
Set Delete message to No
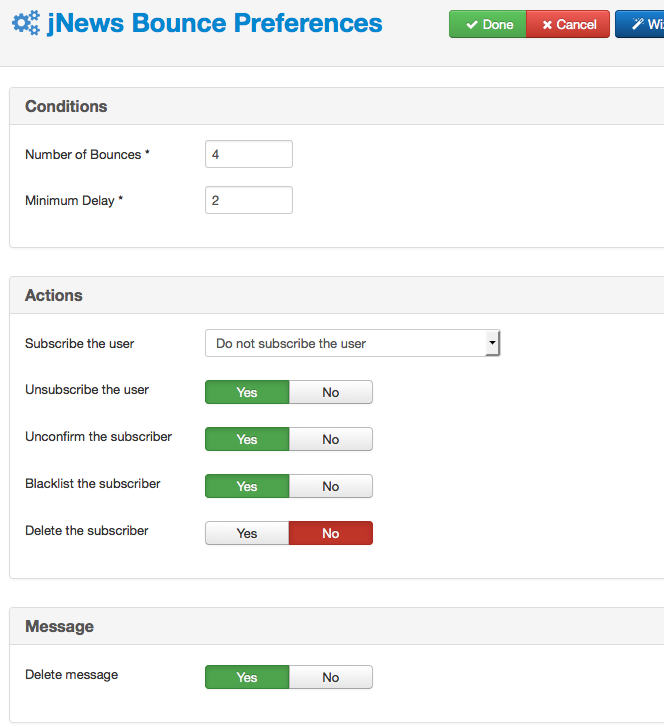331,677
